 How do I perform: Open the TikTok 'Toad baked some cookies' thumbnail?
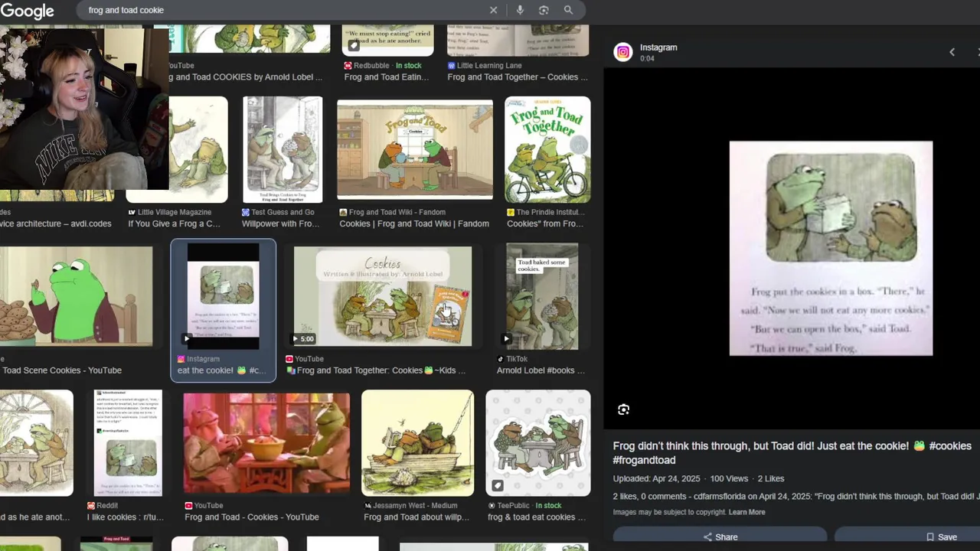(x=542, y=296)
